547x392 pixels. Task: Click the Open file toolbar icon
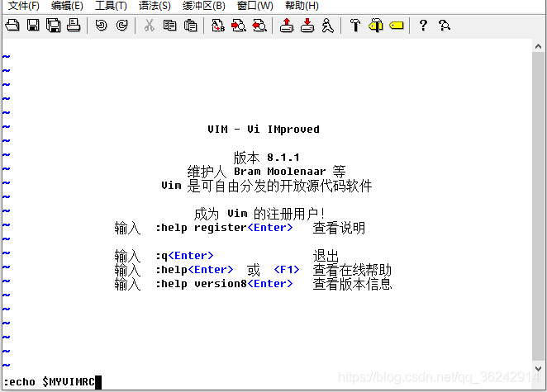[x=12, y=26]
